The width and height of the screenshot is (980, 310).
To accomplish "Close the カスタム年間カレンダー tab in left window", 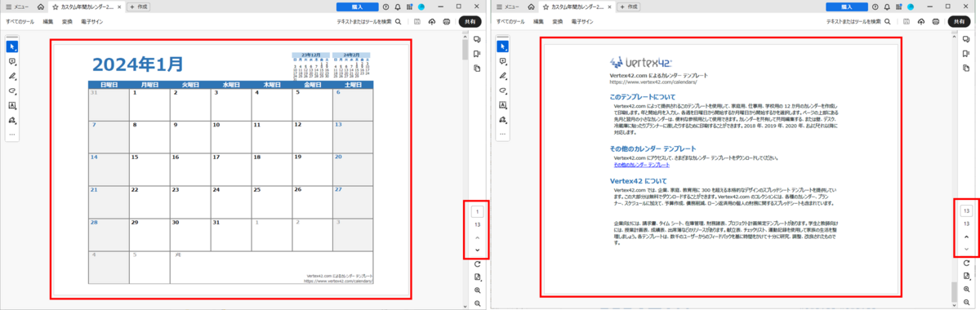I will (x=119, y=7).
